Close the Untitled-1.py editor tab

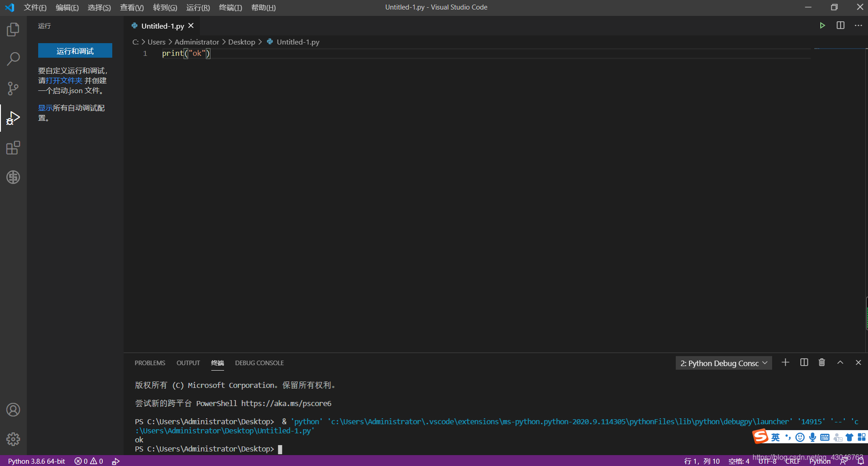pyautogui.click(x=191, y=26)
